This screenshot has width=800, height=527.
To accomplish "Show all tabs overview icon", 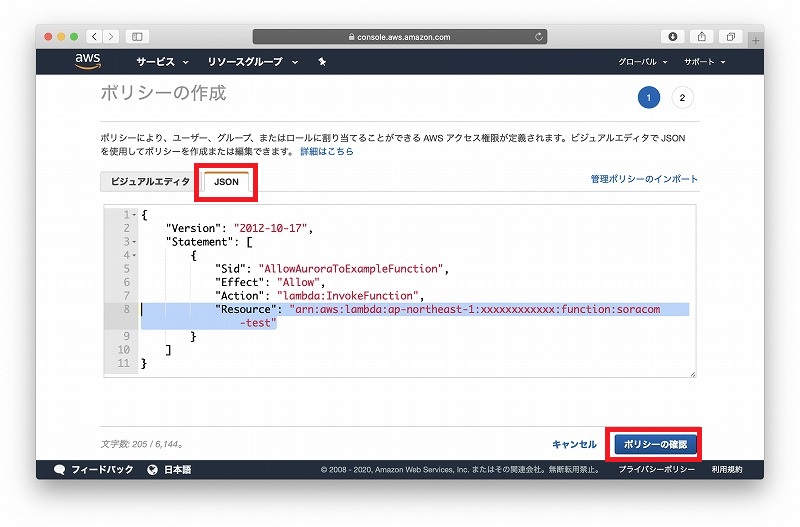I will [731, 37].
